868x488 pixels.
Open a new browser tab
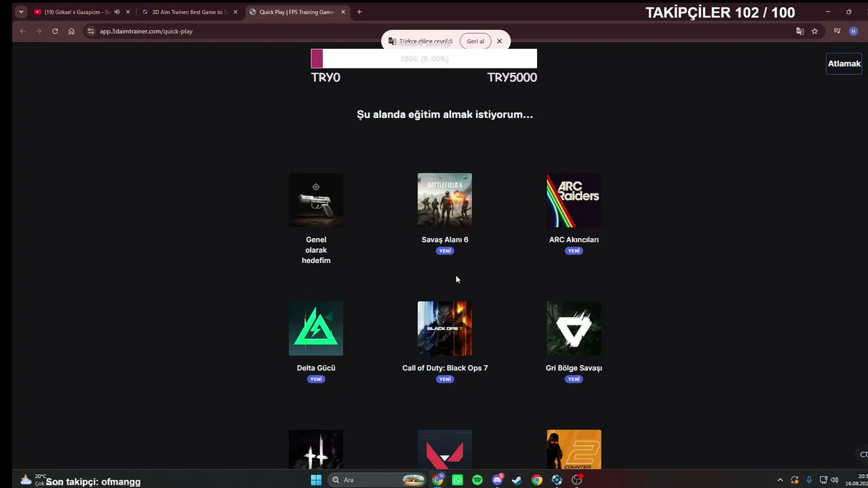[359, 12]
